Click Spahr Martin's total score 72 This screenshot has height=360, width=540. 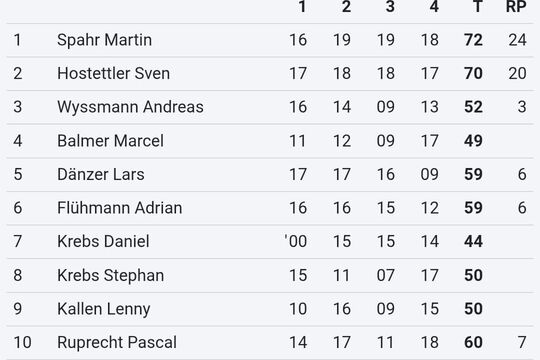(473, 40)
